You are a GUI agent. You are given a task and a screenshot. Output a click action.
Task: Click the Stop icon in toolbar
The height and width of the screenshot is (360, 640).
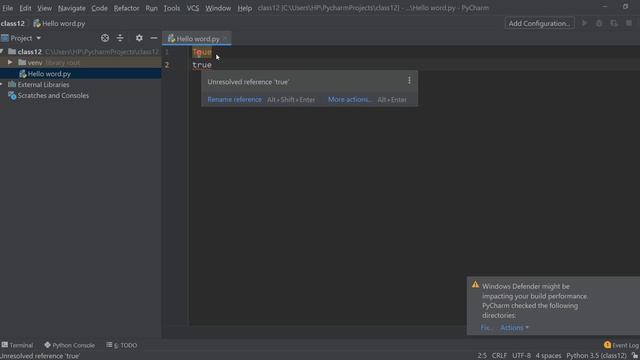click(x=629, y=23)
